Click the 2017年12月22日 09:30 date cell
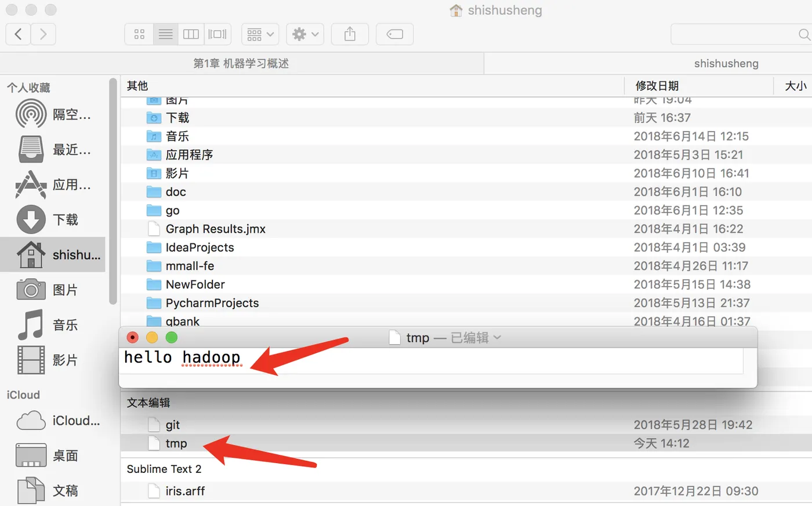 pyautogui.click(x=696, y=491)
